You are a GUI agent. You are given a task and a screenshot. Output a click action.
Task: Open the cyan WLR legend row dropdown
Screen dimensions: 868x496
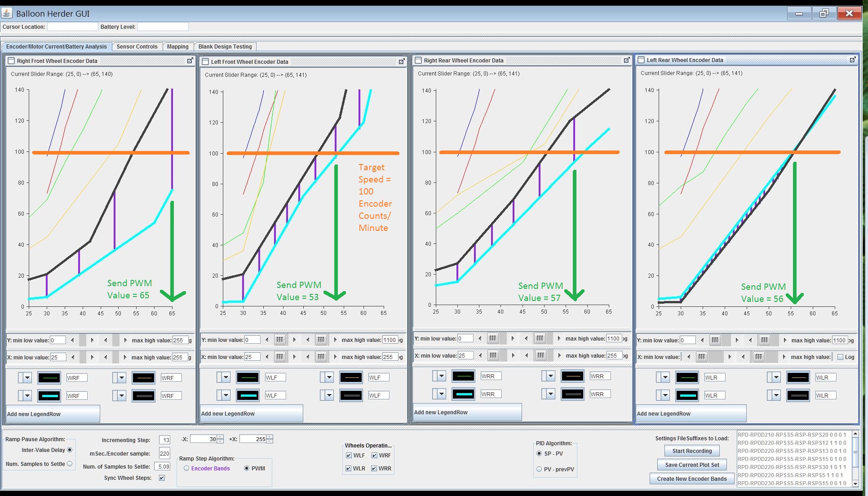pos(665,395)
